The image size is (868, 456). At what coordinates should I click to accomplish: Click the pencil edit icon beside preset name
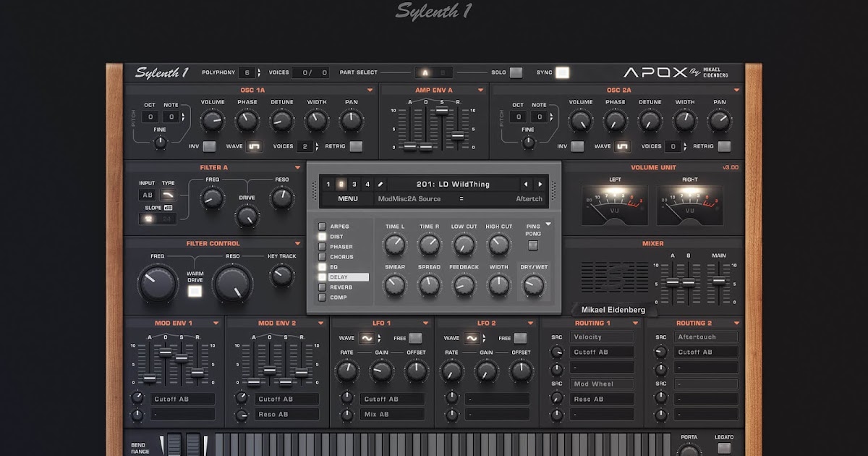(380, 185)
